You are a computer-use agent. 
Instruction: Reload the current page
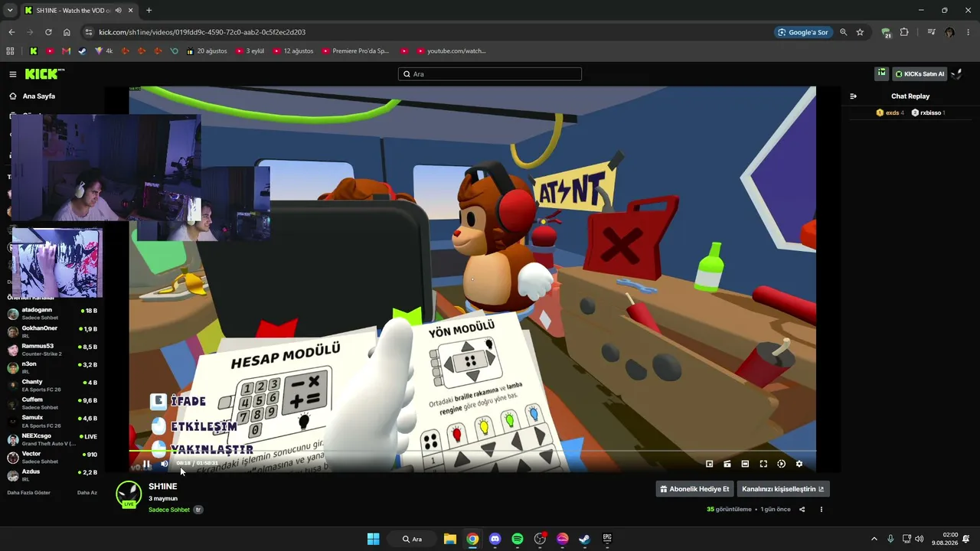pyautogui.click(x=48, y=32)
